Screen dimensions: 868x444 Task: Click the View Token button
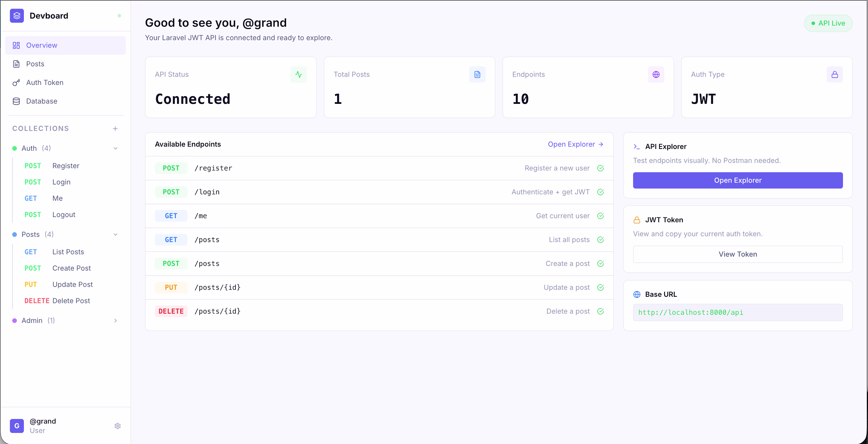tap(738, 254)
